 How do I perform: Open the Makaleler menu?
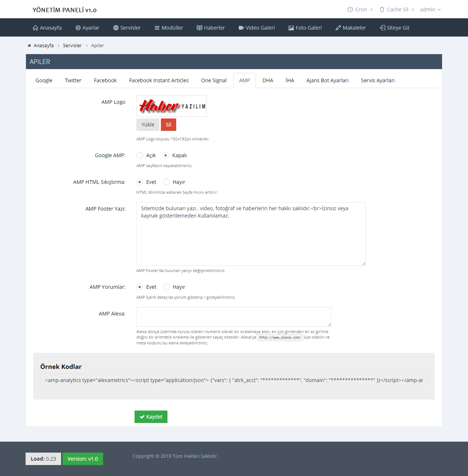coord(351,28)
